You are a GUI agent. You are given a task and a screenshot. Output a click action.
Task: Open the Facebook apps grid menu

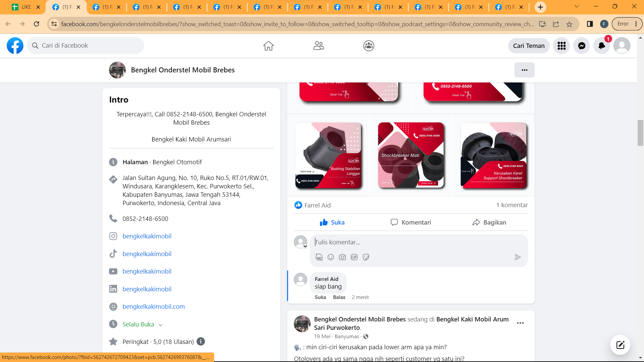561,46
